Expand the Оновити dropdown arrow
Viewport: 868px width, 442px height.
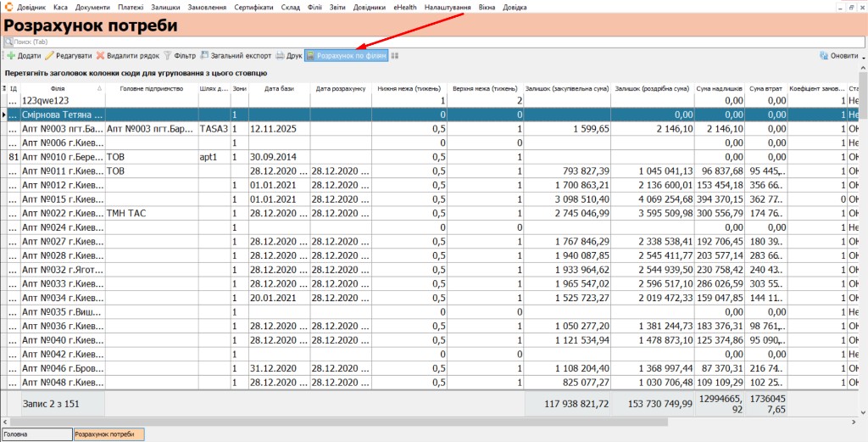864,57
